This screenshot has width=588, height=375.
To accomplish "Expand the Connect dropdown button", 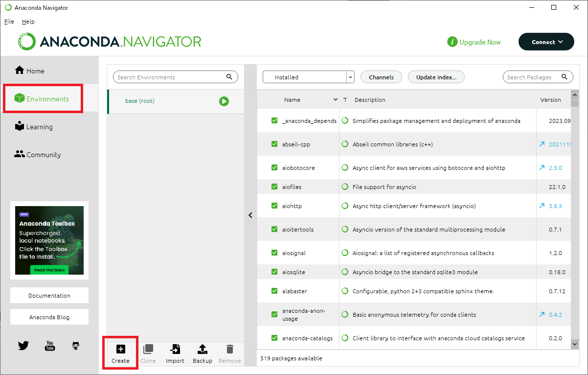I will [546, 42].
